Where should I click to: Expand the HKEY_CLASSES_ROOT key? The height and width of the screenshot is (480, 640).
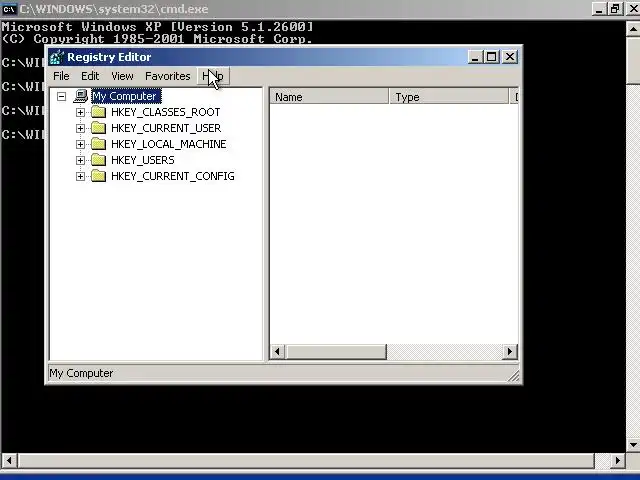click(80, 112)
